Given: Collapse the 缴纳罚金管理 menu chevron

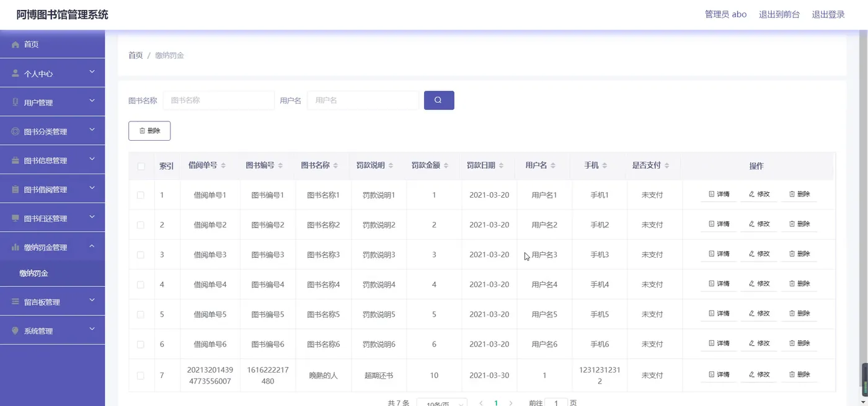Looking at the screenshot, I should [92, 246].
